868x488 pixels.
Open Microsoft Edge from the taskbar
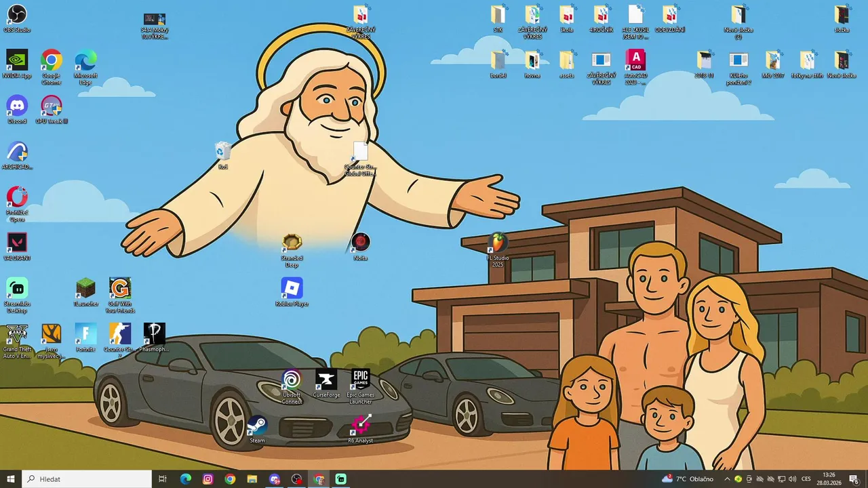pos(186,479)
